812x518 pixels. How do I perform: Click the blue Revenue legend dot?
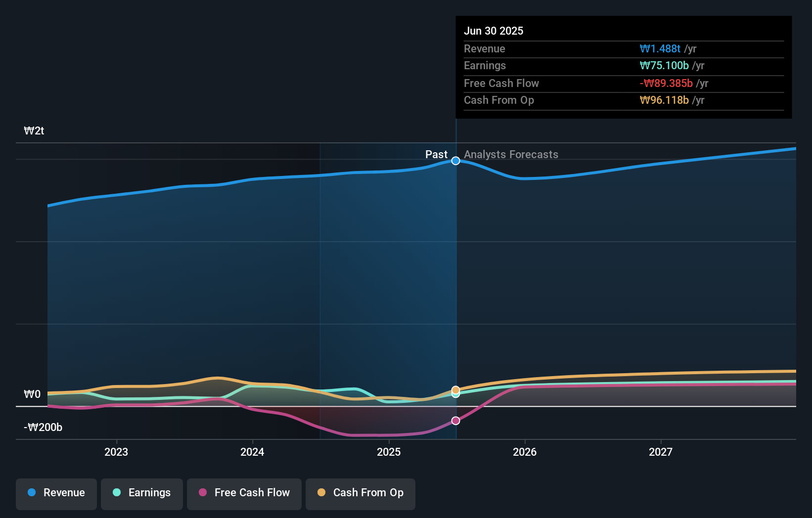[x=31, y=492]
